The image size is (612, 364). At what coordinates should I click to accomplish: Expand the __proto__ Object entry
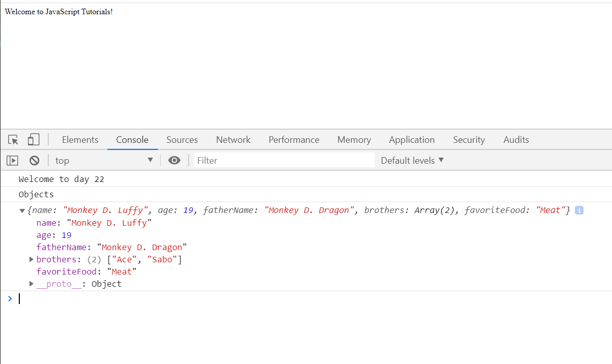click(32, 284)
